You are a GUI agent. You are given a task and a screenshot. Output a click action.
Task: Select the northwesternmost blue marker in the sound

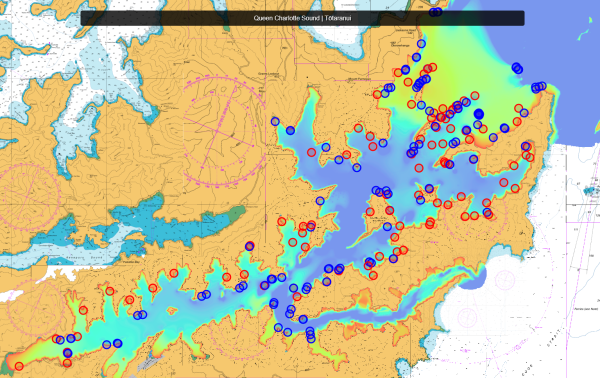275,122
